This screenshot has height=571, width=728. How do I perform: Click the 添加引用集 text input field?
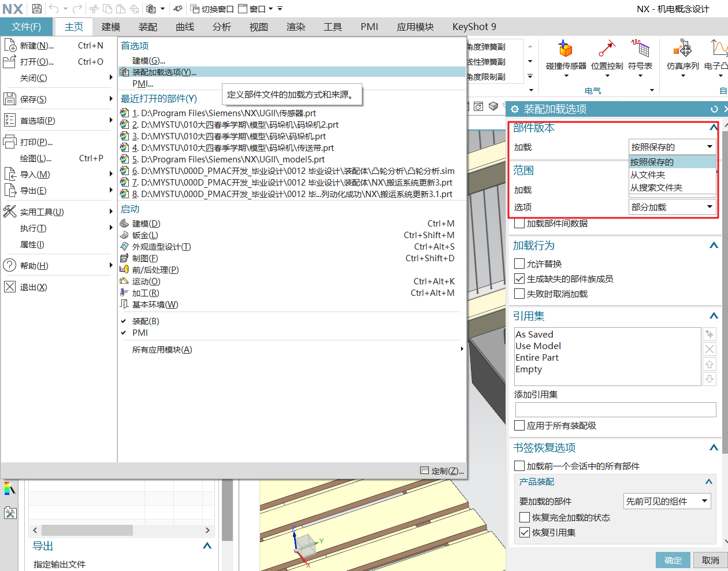click(615, 409)
